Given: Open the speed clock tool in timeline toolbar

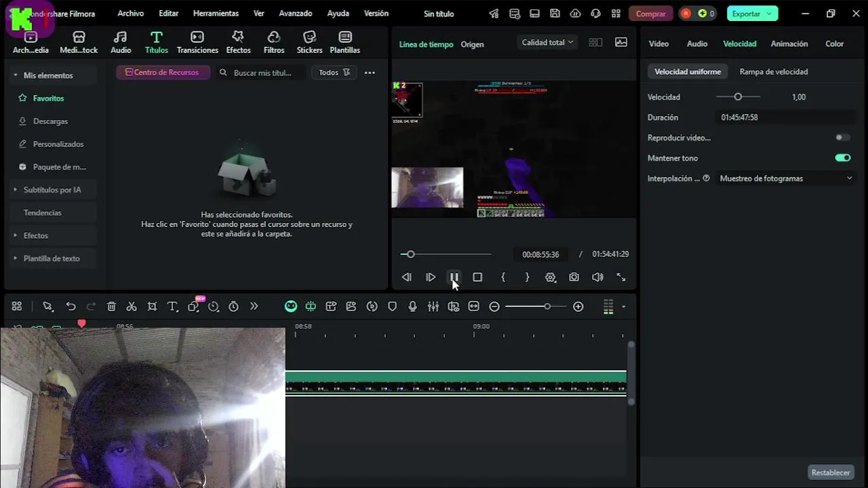Looking at the screenshot, I should tap(213, 306).
